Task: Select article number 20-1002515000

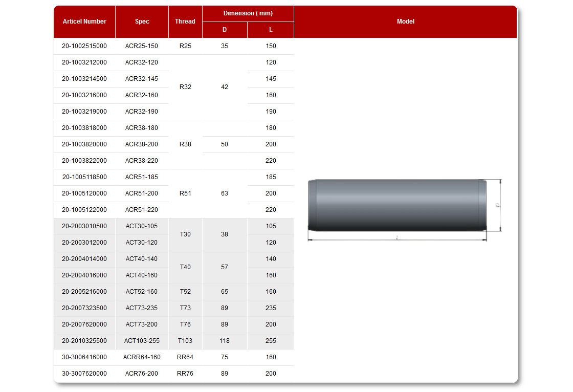Action: [x=84, y=46]
